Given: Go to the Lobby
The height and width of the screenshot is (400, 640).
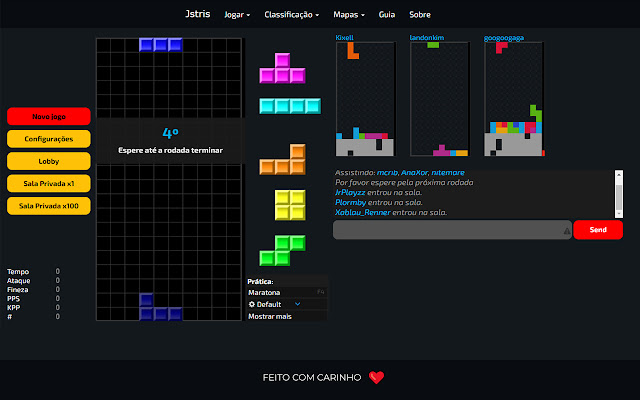Looking at the screenshot, I should point(49,161).
